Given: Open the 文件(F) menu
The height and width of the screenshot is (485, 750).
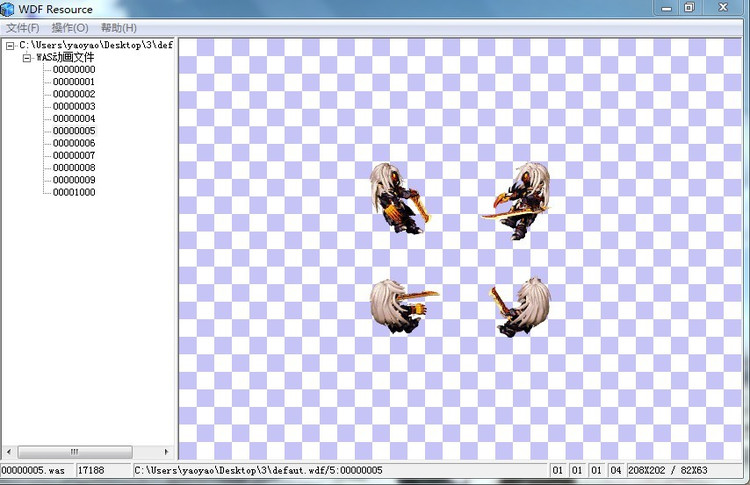Looking at the screenshot, I should tap(22, 28).
